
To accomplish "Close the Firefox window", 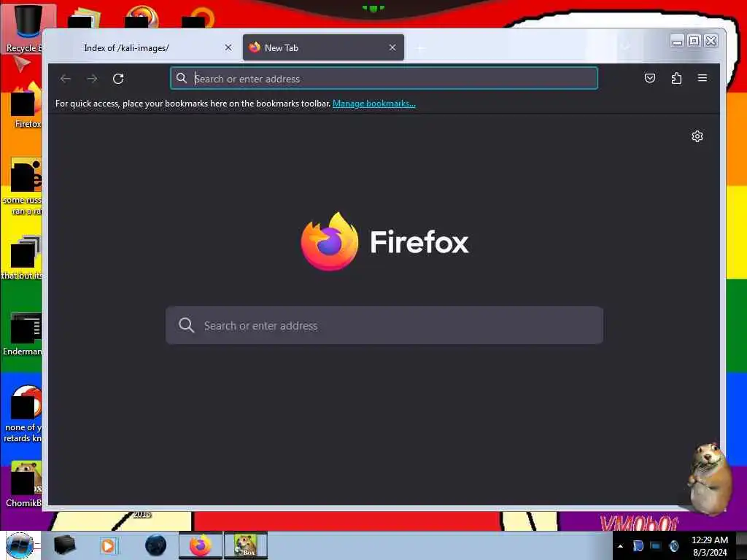I will click(711, 42).
